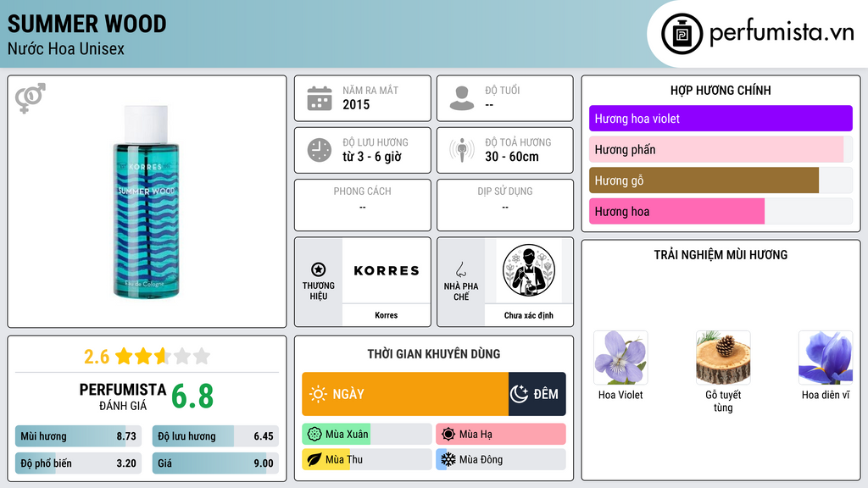Select the Hương hoa violet accord bar
The image size is (868, 488).
[x=721, y=119]
